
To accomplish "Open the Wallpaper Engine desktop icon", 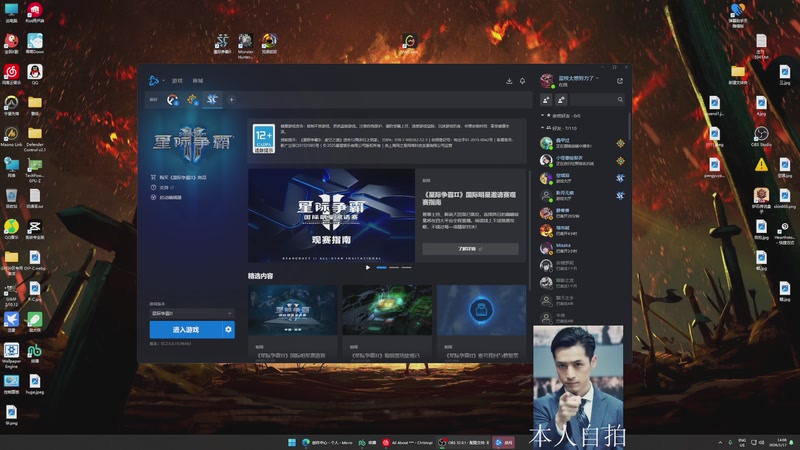I will tap(11, 355).
